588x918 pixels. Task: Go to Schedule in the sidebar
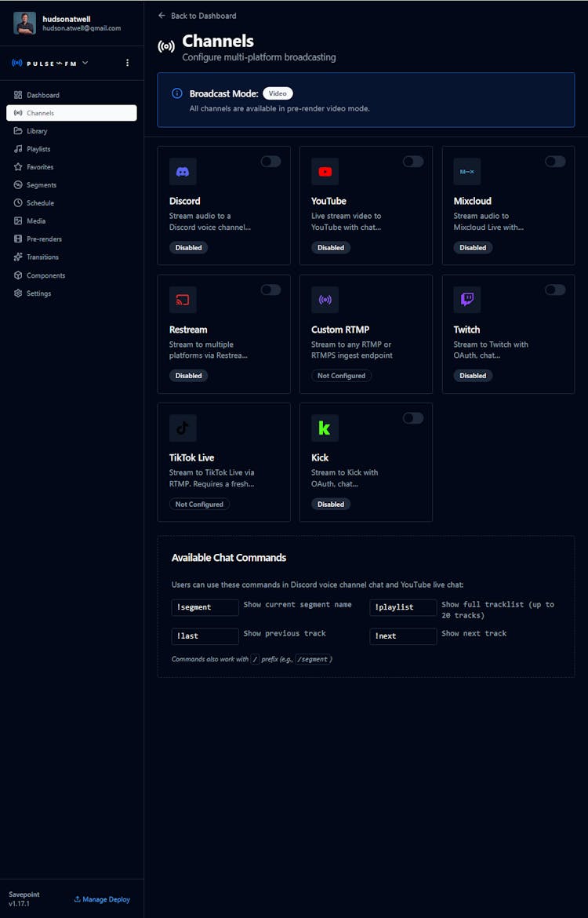pyautogui.click(x=40, y=203)
